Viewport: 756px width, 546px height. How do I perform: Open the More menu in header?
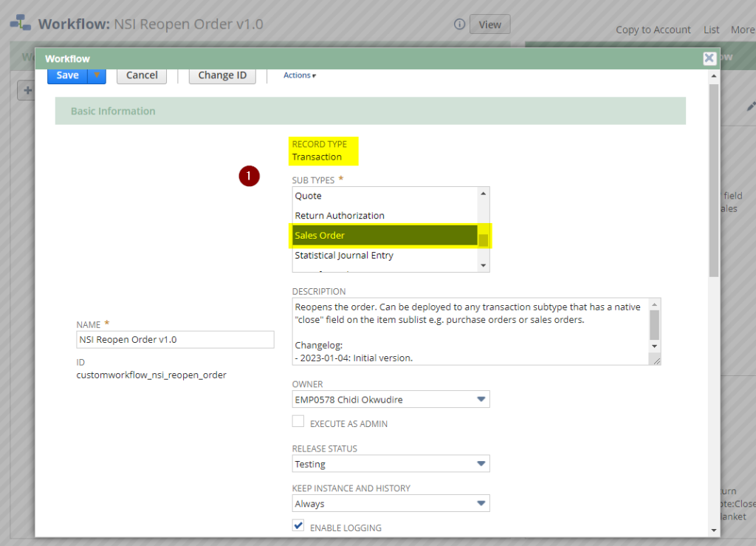(x=743, y=30)
